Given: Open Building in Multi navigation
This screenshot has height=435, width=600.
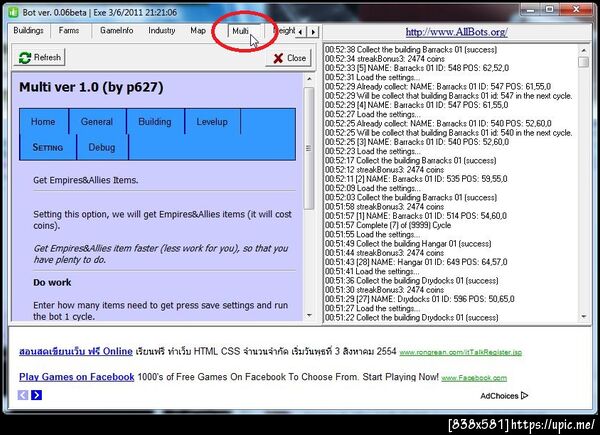Looking at the screenshot, I should (x=155, y=122).
